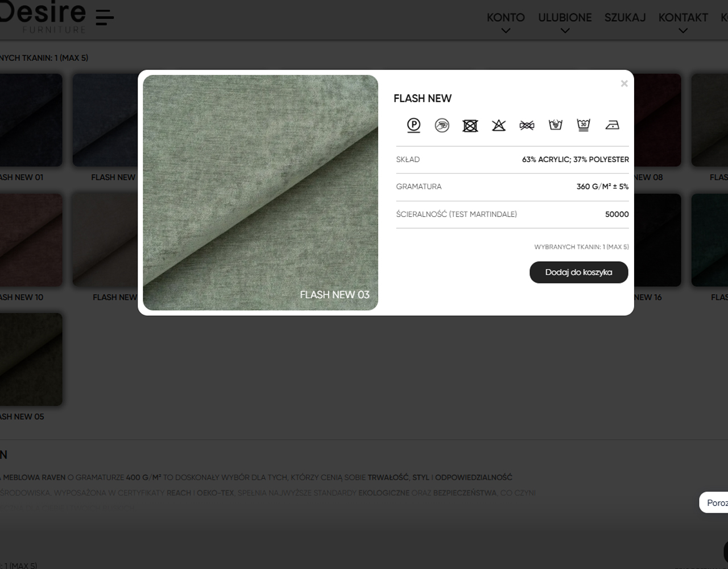Image resolution: width=728 pixels, height=569 pixels.
Task: Select the Flash New 01 fabric swatch
Action: point(31,120)
